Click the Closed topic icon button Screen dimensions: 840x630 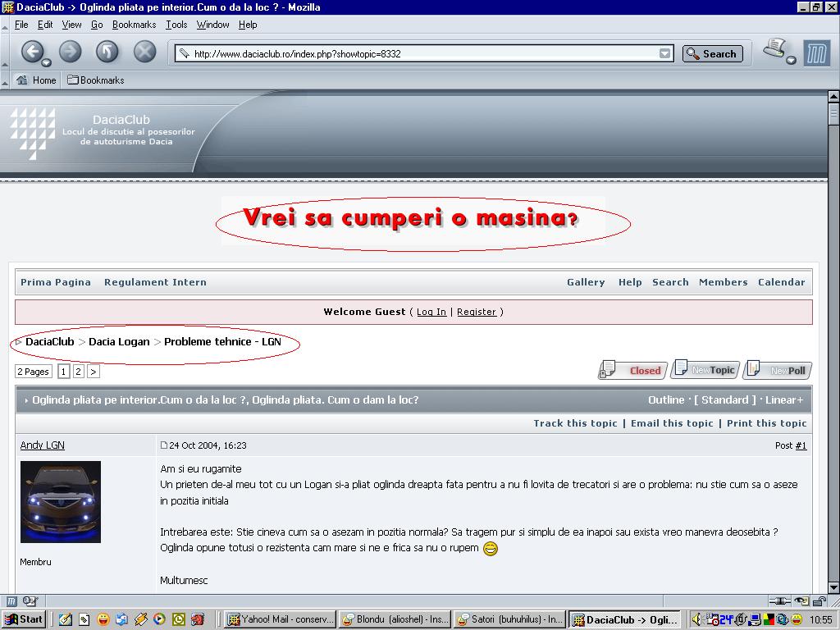(x=632, y=371)
